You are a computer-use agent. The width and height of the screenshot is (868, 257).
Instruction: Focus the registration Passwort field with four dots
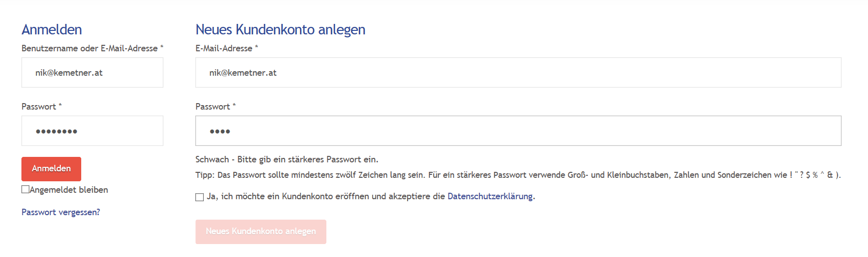pyautogui.click(x=518, y=131)
